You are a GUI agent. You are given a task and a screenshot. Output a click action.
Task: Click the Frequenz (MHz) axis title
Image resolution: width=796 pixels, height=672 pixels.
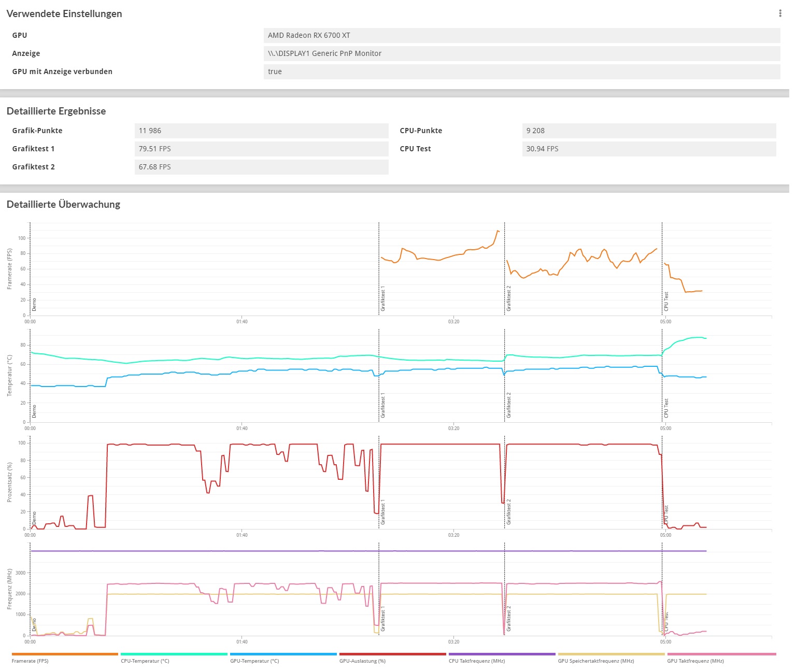coord(9,589)
